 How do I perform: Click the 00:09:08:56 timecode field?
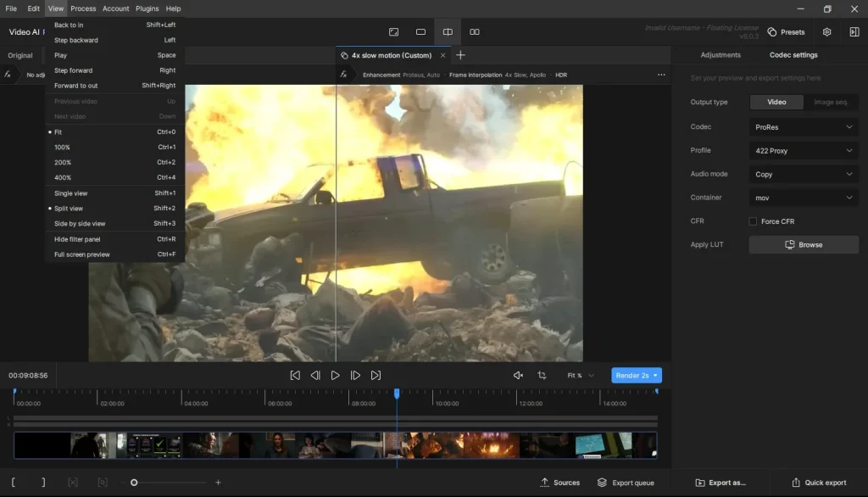coord(28,375)
